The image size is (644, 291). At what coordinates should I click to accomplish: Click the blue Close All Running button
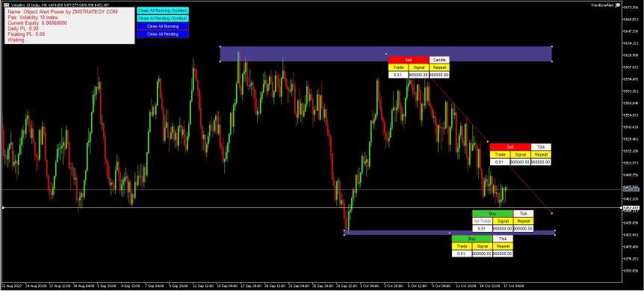coord(163,26)
